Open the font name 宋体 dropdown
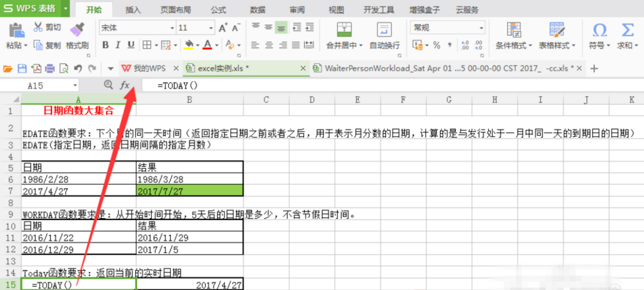This screenshot has width=644, height=290. pyautogui.click(x=173, y=28)
